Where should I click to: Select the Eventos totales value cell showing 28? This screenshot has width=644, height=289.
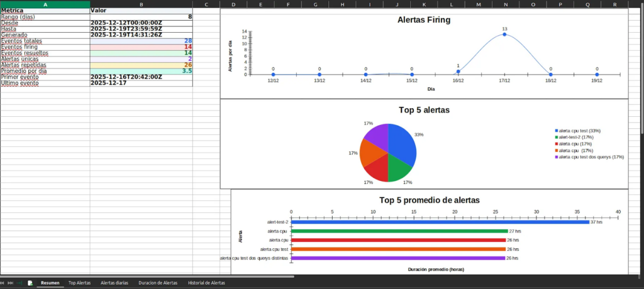[140, 41]
